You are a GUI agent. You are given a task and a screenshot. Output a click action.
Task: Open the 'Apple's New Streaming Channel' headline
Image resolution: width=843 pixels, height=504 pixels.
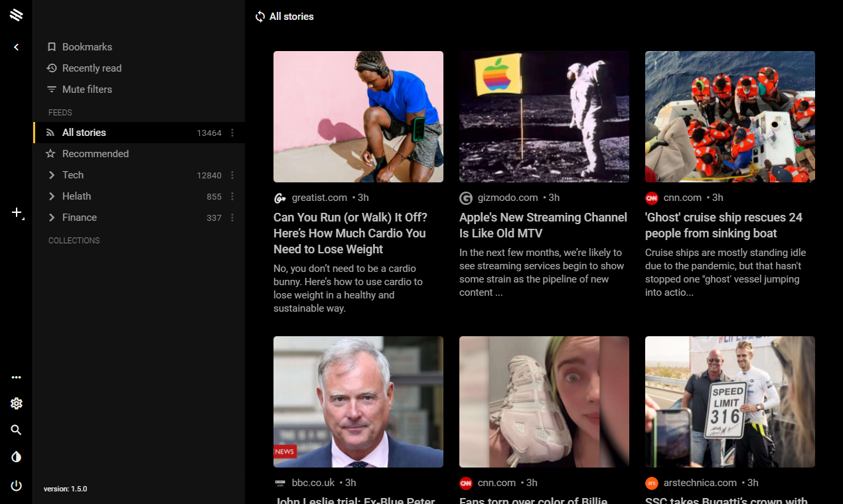[543, 225]
